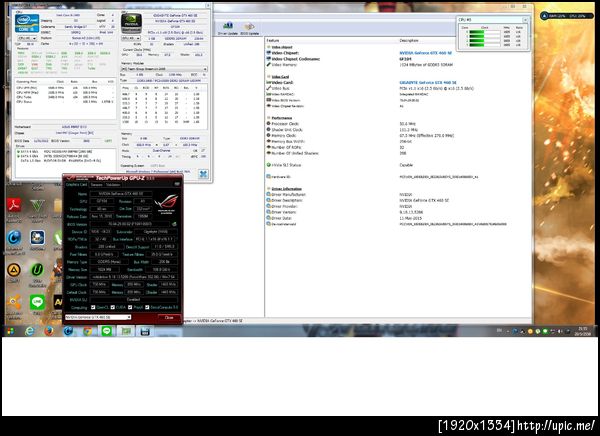Click the BIOS save icon beside BIOS Version
This screenshot has width=600, height=436.
coord(174,224)
